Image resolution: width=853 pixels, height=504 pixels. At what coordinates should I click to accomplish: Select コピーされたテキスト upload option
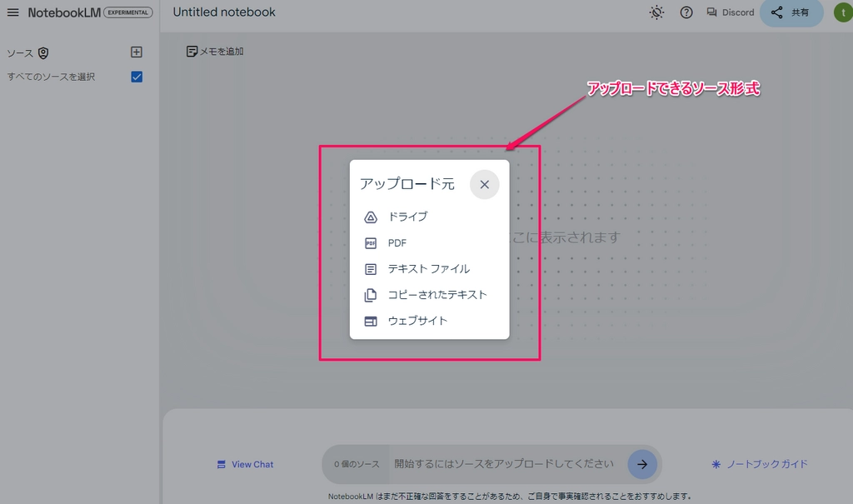[x=429, y=295]
